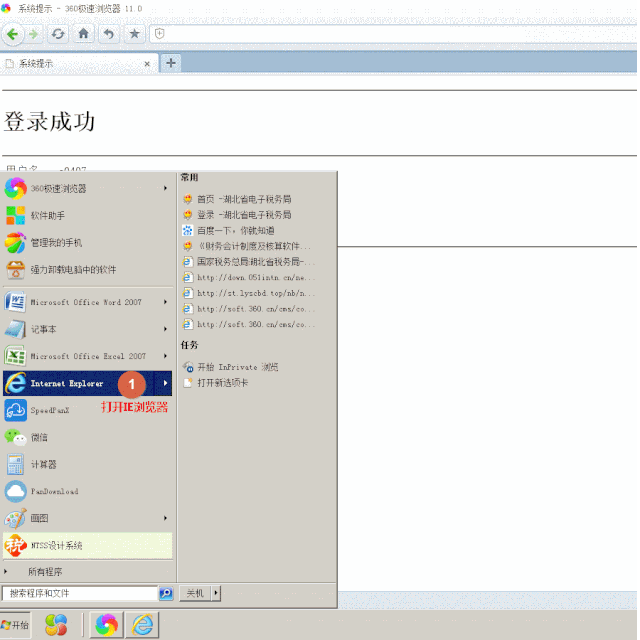
Task: Launch 360极速浏览器 from the start menu
Action: [x=86, y=189]
